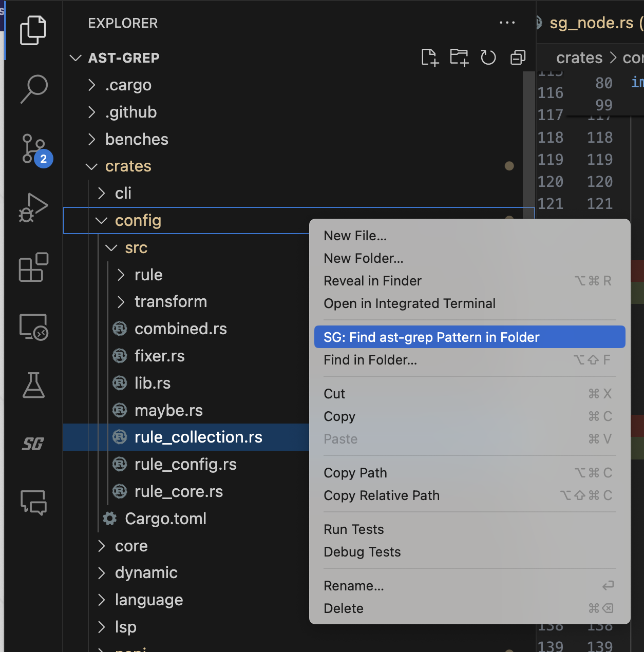Collapse all folders in explorer
This screenshot has width=644, height=652.
coord(518,57)
